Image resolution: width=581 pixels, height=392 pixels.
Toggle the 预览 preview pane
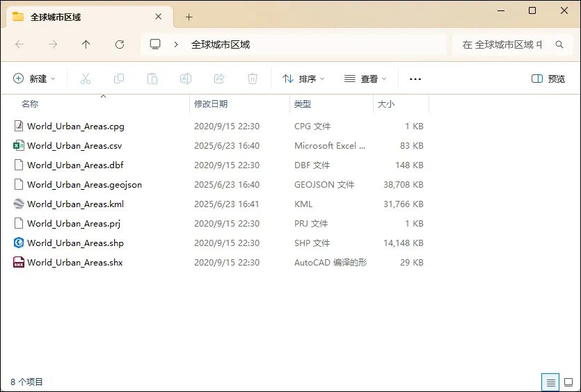click(x=548, y=79)
